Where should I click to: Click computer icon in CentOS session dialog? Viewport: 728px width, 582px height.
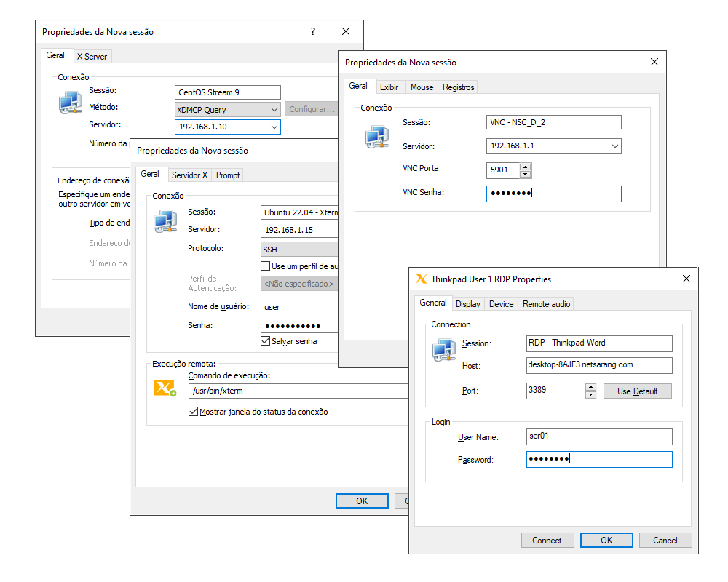71,103
